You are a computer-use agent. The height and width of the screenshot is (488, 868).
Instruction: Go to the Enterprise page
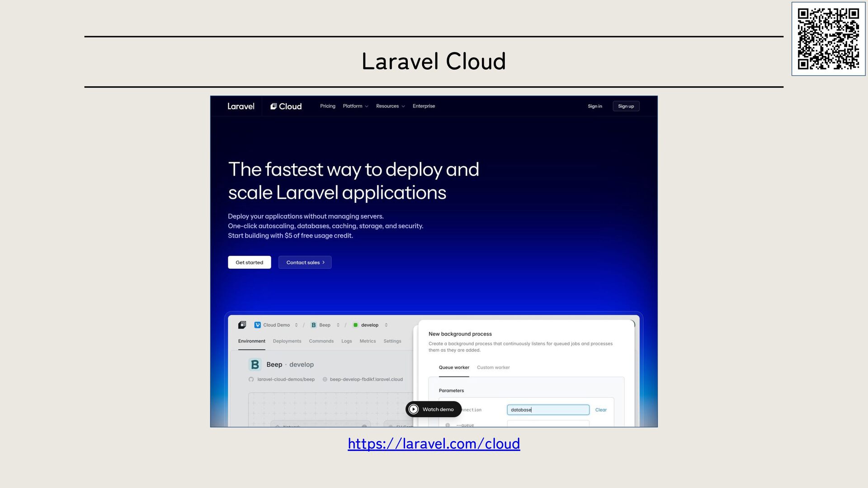[x=424, y=106]
